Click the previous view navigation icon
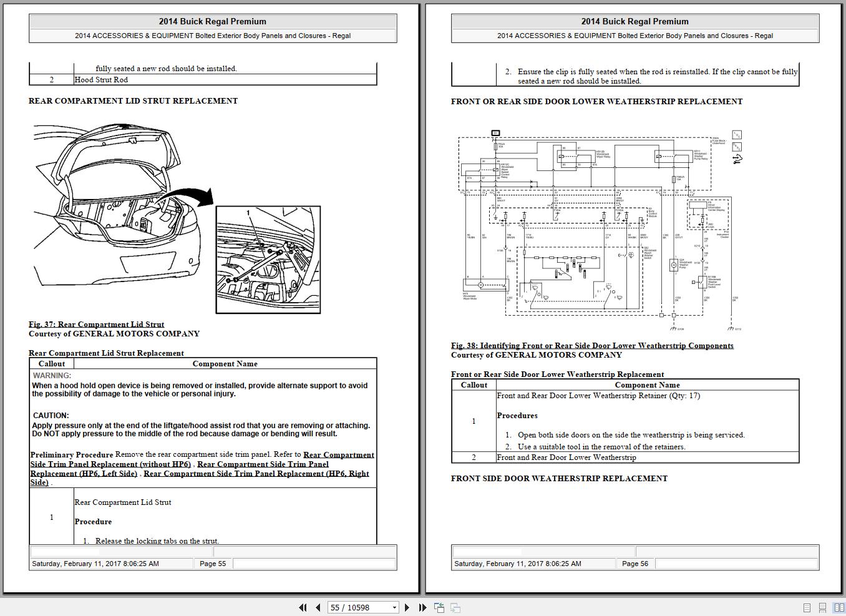The height and width of the screenshot is (616, 846). pos(439,607)
